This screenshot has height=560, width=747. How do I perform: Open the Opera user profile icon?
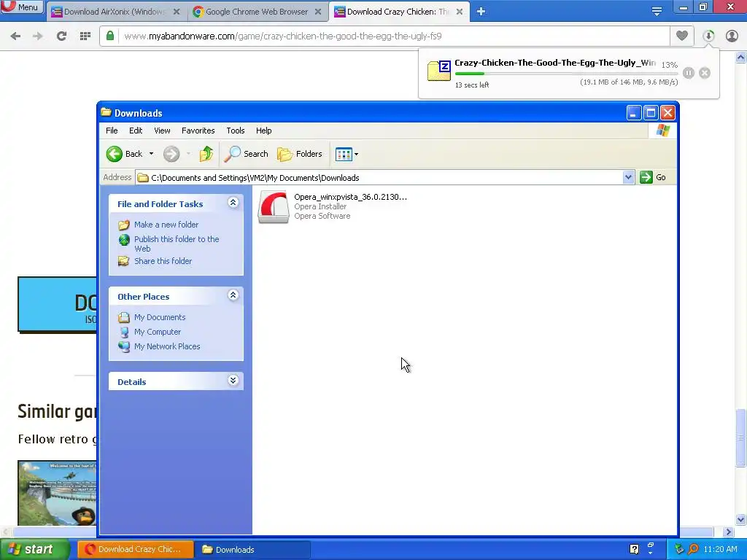click(732, 36)
